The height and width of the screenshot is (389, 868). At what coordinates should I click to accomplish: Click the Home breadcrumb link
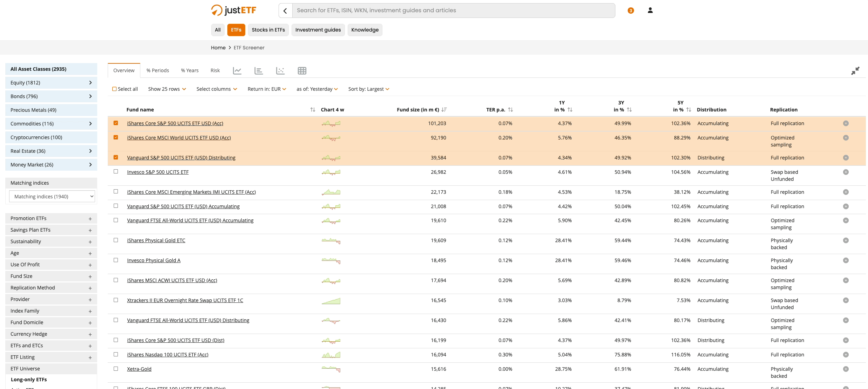(x=218, y=48)
